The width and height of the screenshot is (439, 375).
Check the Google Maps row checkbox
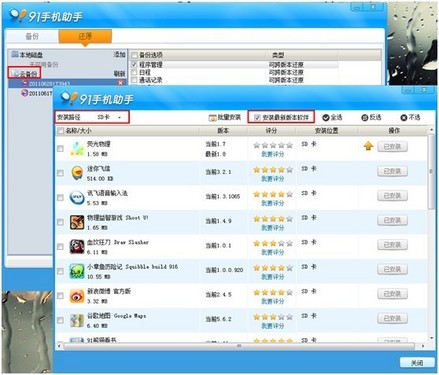(x=60, y=320)
